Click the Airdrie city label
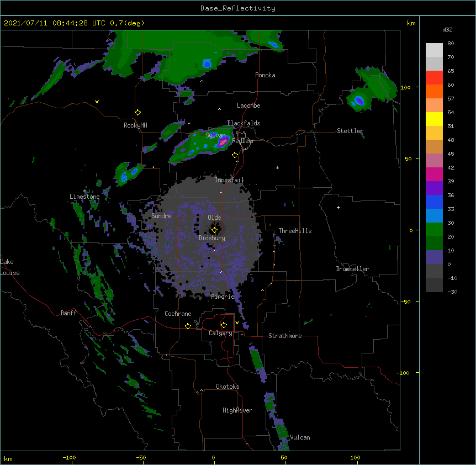Screen dimensions: 476x465 223,297
